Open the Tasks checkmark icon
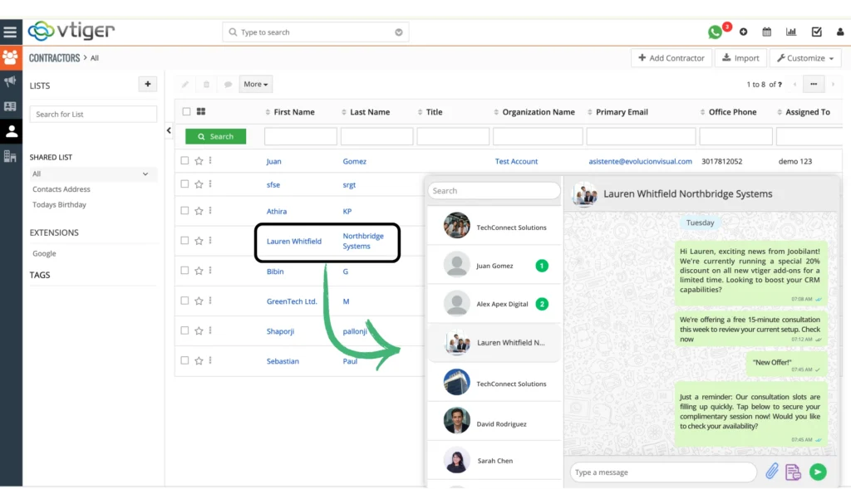 click(816, 31)
